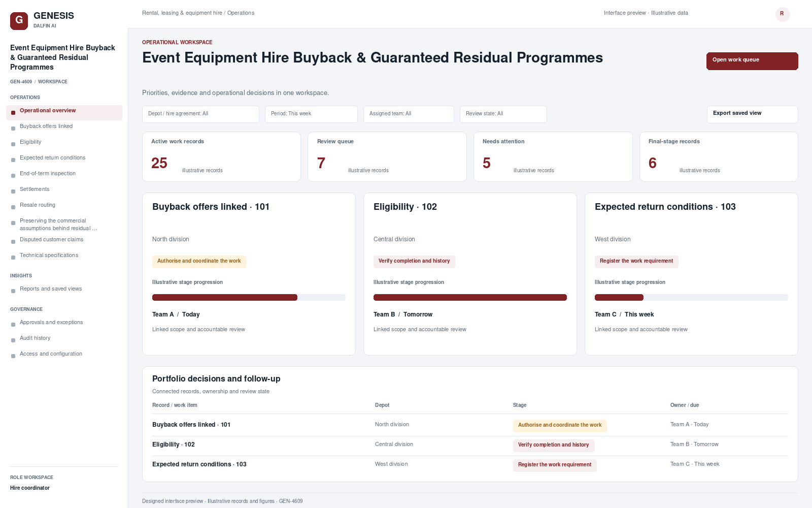Open Preserving the commercial assumptions item
Viewport: 812px width, 508px height.
(64, 225)
